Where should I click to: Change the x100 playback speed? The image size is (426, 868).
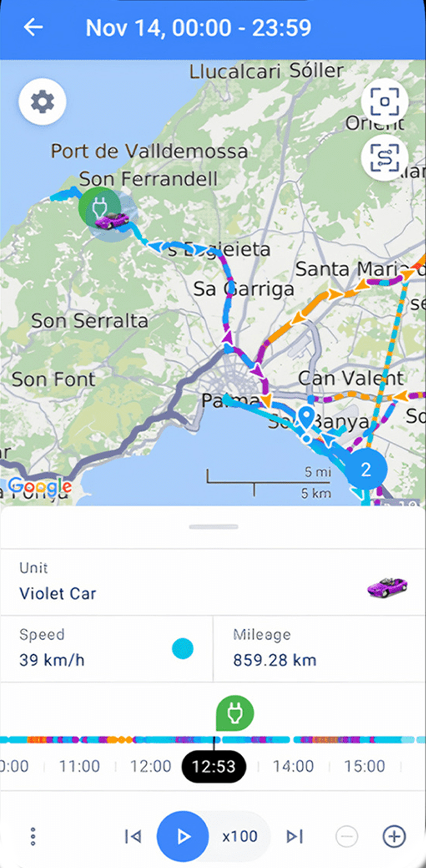pos(240,836)
